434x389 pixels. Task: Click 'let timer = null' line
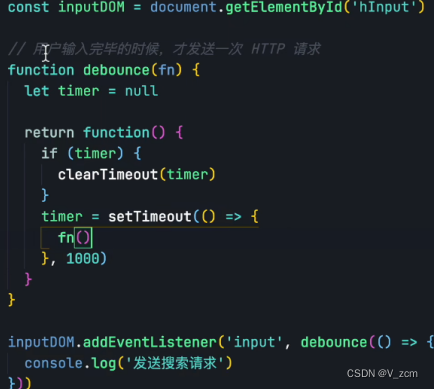(x=91, y=91)
